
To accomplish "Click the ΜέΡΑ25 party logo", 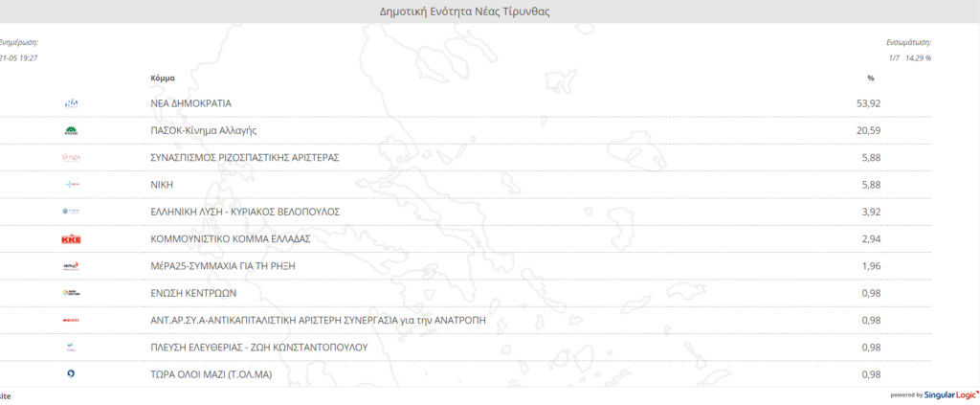I will [71, 265].
